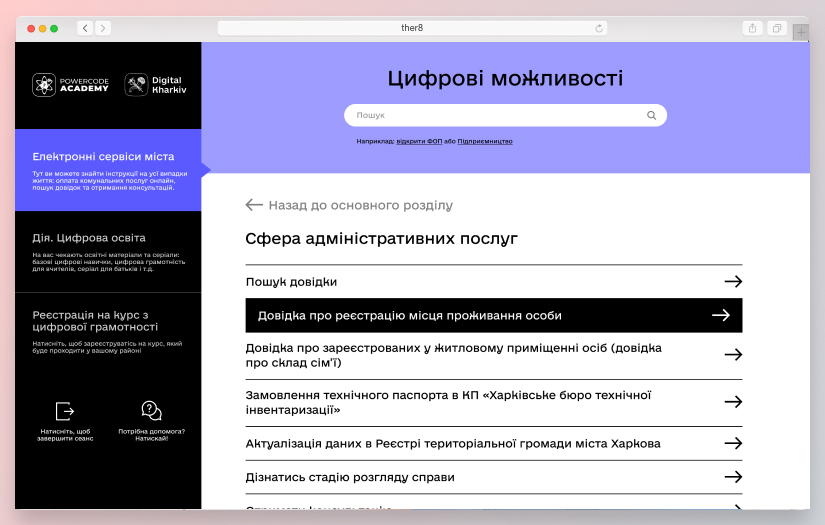Click the back arrow before "Назад до основного розділу"
The height and width of the screenshot is (525, 825).
pos(254,205)
